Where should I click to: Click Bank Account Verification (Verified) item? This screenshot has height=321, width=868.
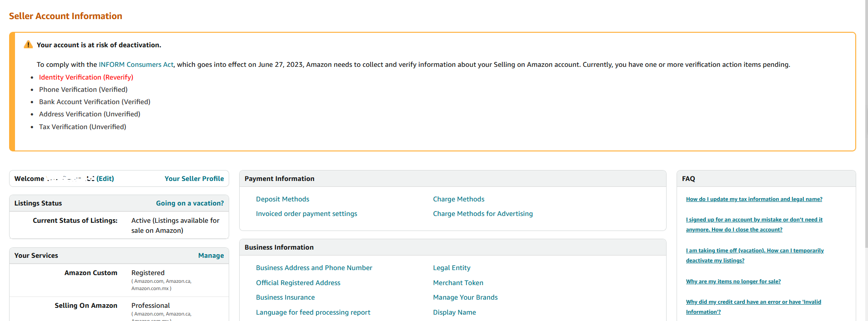[95, 102]
